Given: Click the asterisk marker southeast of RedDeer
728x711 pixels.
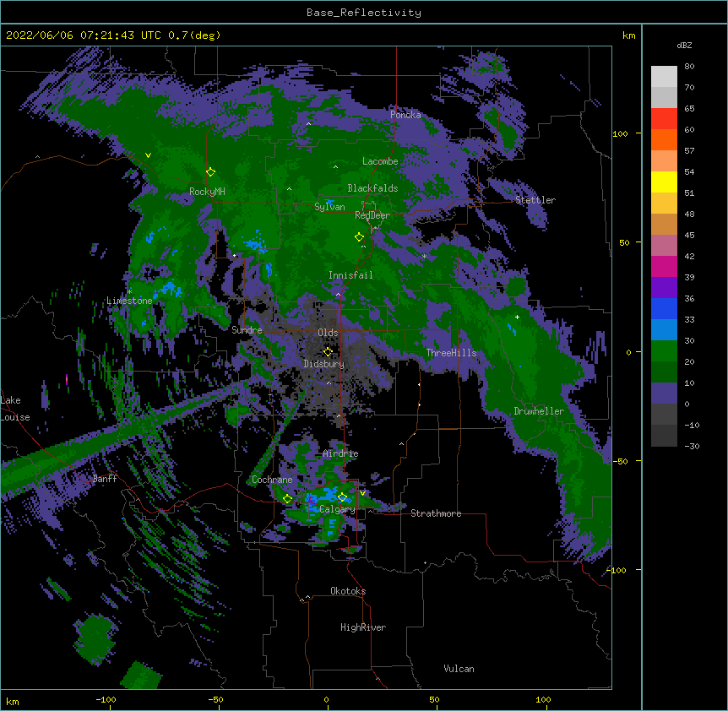Looking at the screenshot, I should click(x=424, y=256).
